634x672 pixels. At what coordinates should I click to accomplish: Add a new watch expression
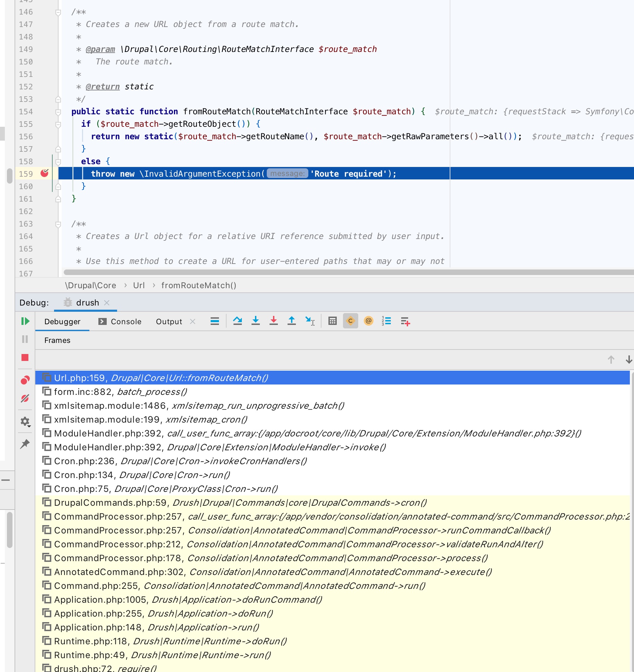coord(405,321)
